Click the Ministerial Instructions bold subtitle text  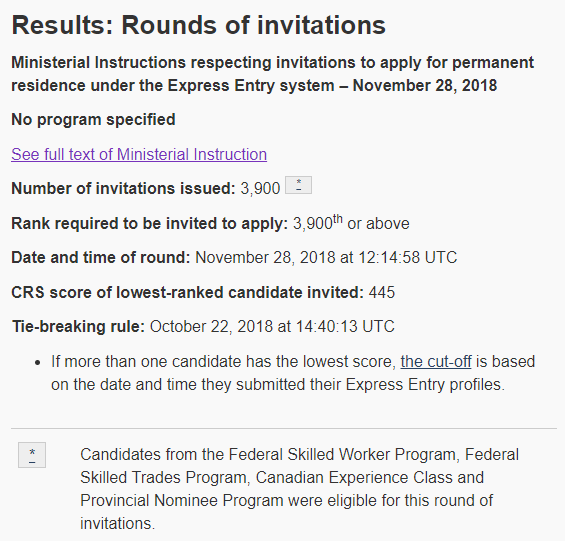[x=272, y=74]
